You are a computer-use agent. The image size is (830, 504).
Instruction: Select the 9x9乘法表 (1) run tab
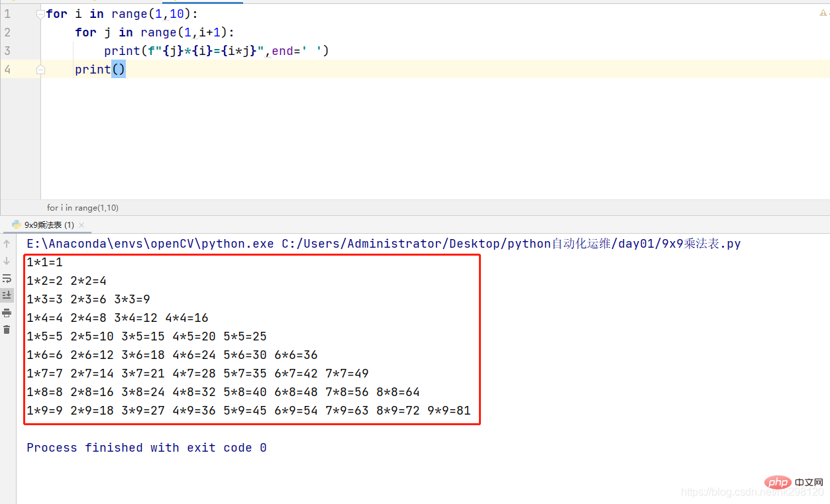(x=48, y=225)
